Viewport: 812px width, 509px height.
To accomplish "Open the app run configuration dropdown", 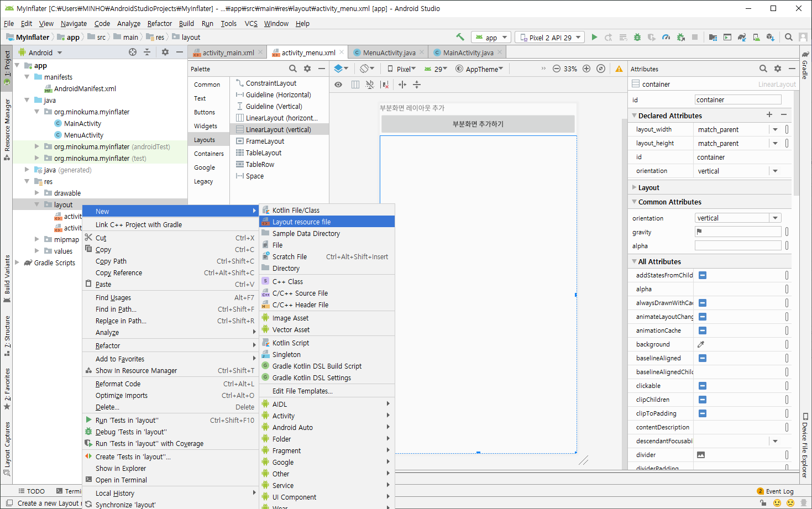I will pyautogui.click(x=491, y=38).
